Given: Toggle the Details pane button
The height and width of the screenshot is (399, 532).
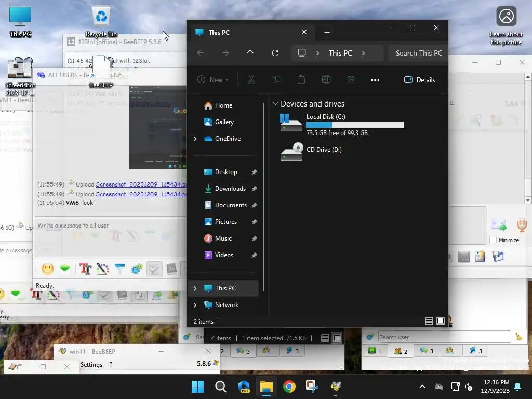Looking at the screenshot, I should 420,79.
